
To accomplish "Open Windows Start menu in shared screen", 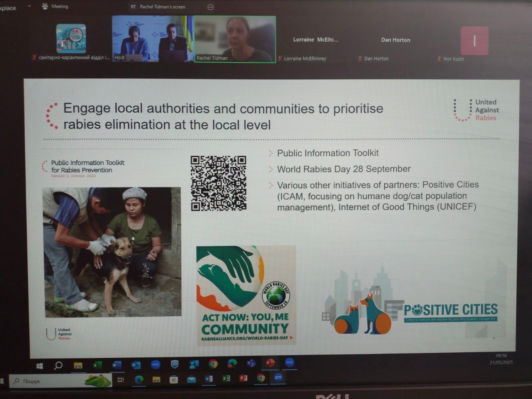I will 39,366.
